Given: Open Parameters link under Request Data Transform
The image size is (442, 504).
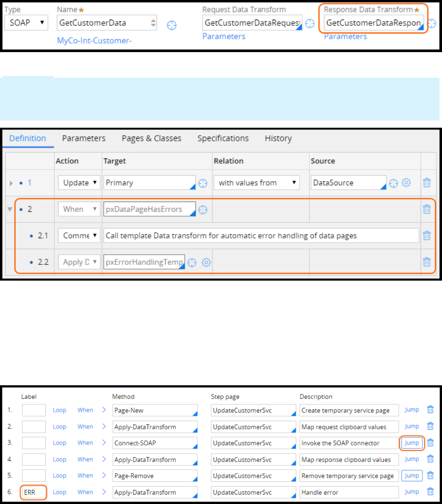Looking at the screenshot, I should tap(224, 37).
